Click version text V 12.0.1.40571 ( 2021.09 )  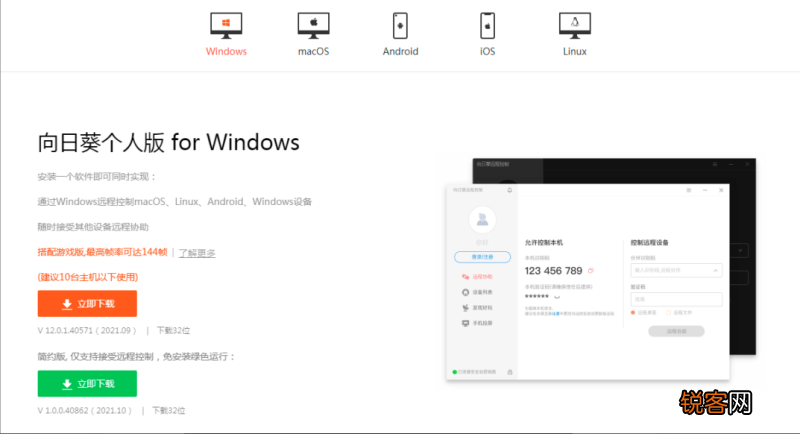pyautogui.click(x=87, y=330)
